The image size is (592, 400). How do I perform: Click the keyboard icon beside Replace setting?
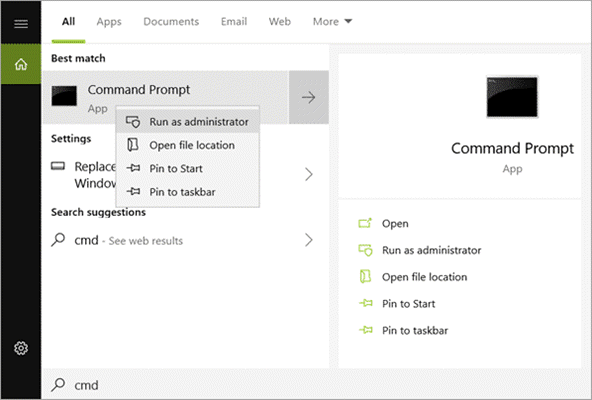point(58,166)
